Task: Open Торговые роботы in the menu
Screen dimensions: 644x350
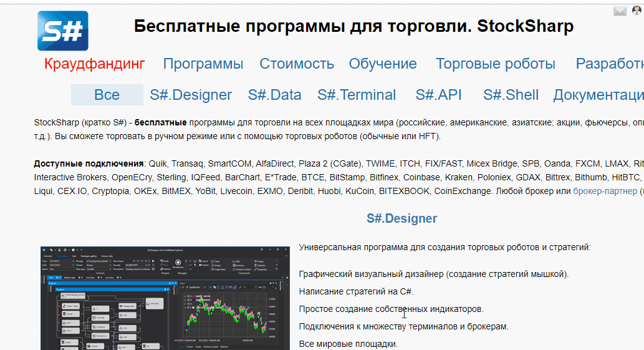Action: (496, 64)
